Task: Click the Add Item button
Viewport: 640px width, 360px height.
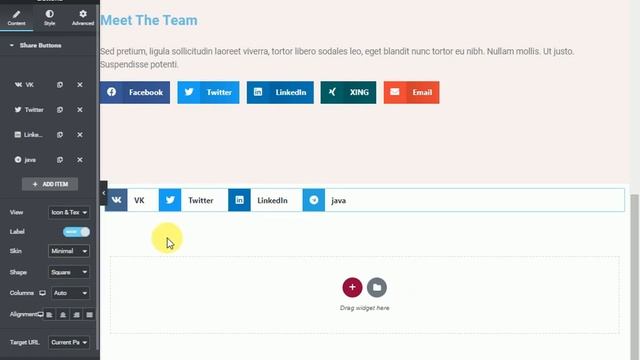Action: pyautogui.click(x=50, y=184)
